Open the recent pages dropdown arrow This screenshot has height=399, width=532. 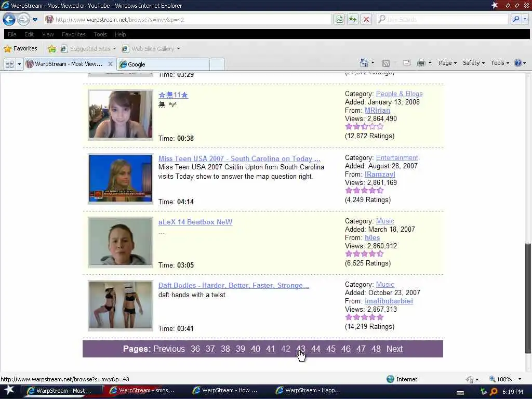pos(35,20)
